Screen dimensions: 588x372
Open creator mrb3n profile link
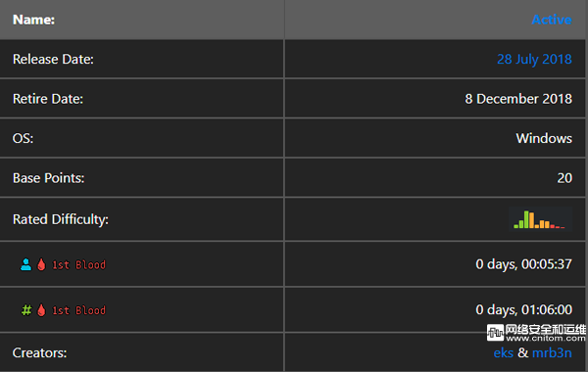[552, 352]
